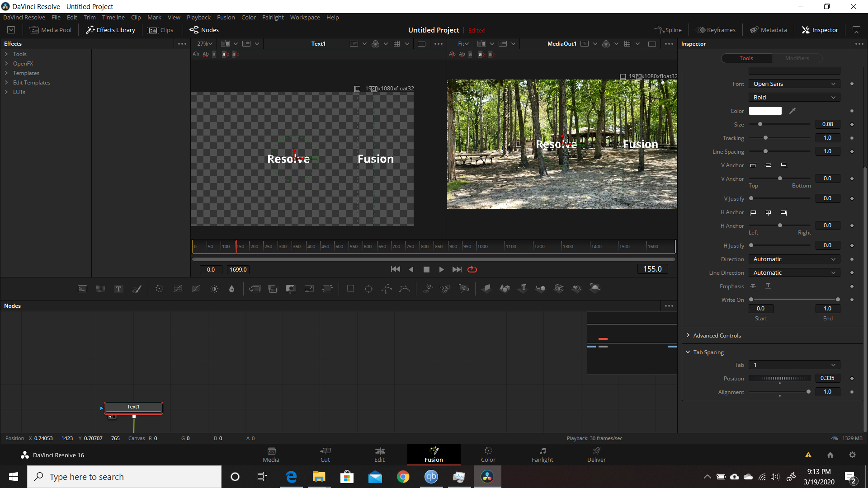Open project settings gear icon
The height and width of the screenshot is (488, 868).
click(x=852, y=455)
